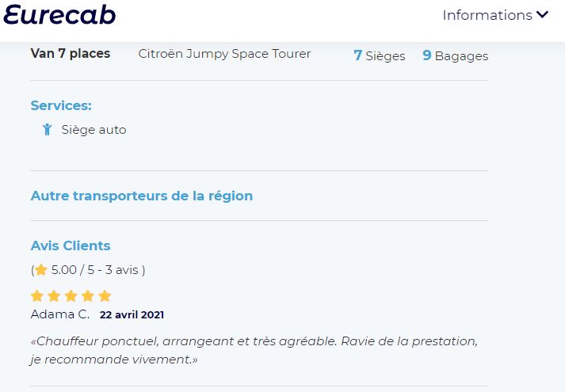Click the Eurecab logo
Viewport: 565px width, 392px height.
click(59, 15)
